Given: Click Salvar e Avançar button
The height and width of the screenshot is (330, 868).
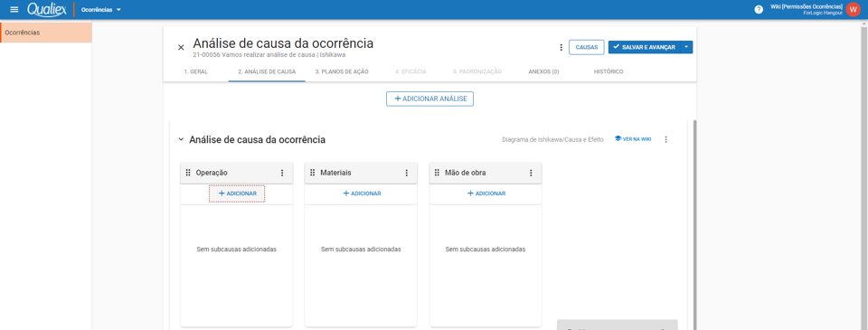Looking at the screenshot, I should point(644,48).
